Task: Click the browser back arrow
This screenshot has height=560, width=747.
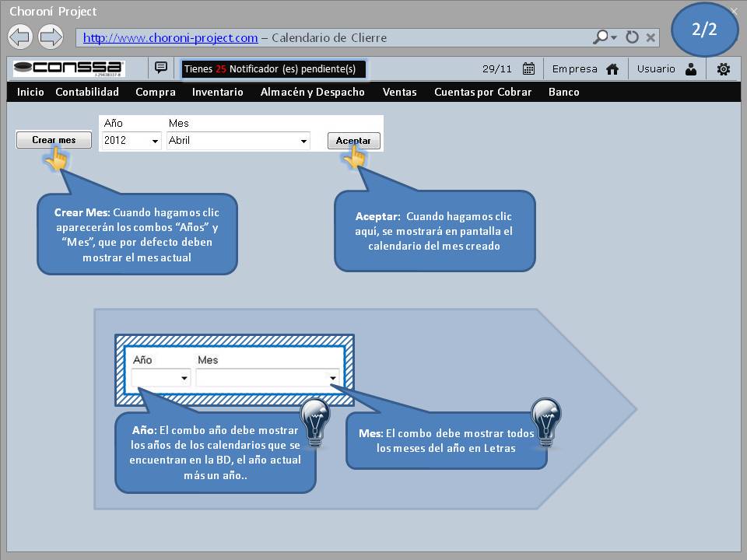Action: coord(20,37)
